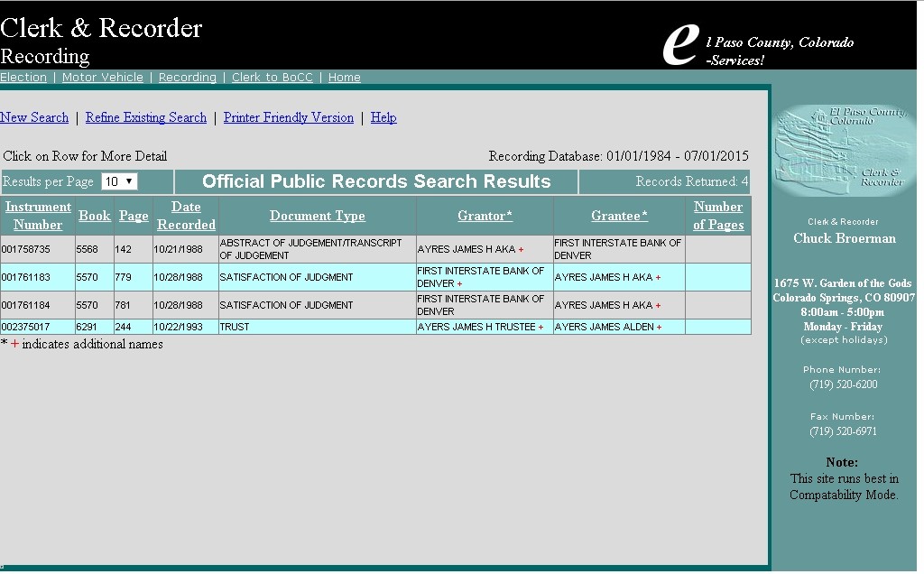The width and height of the screenshot is (924, 574).
Task: Navigate to Clerk to BoCC page
Action: (x=273, y=78)
